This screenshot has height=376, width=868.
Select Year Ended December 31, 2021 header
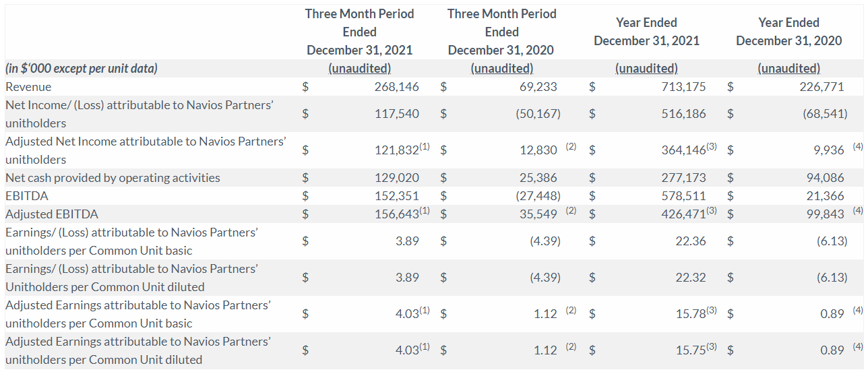click(x=646, y=32)
